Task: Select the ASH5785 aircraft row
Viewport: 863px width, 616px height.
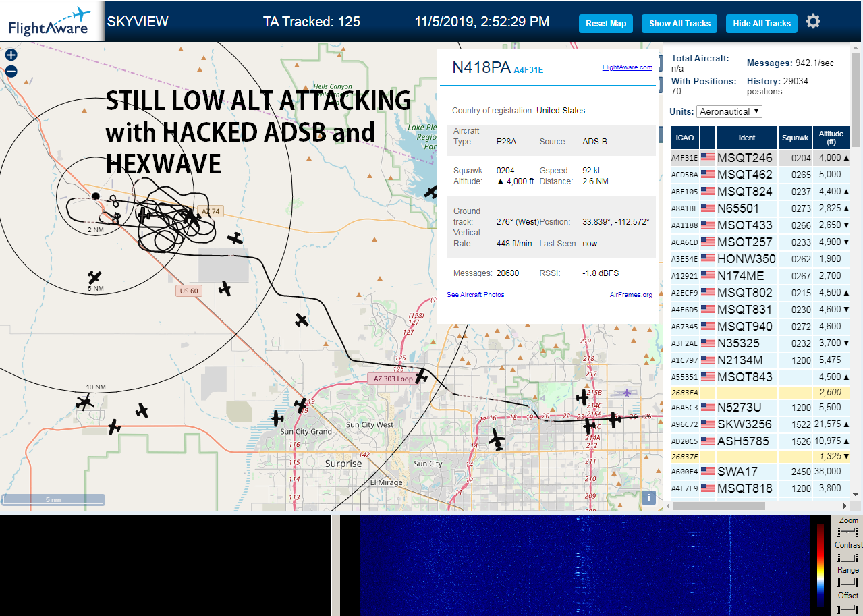Action: pos(760,441)
